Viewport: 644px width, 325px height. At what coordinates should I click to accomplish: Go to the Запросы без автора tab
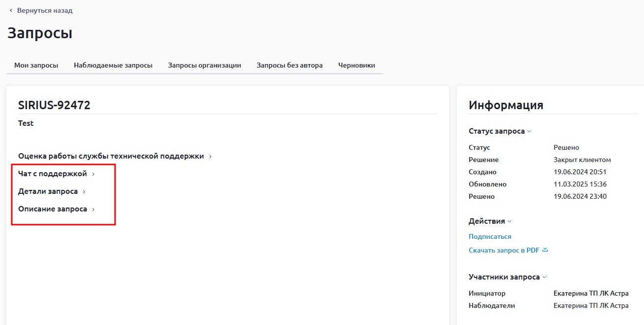(x=289, y=65)
